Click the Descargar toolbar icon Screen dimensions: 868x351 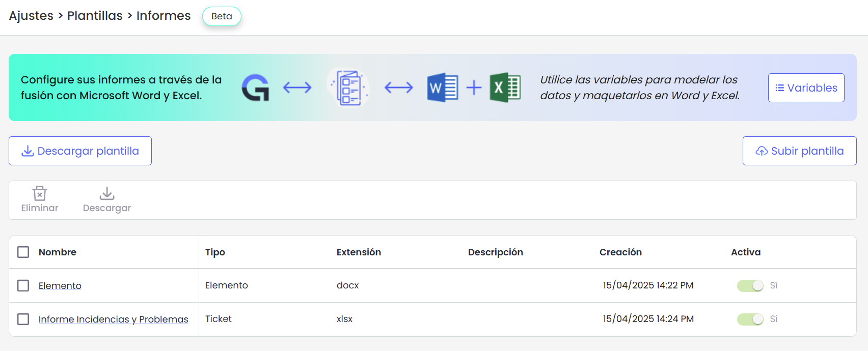tap(107, 194)
